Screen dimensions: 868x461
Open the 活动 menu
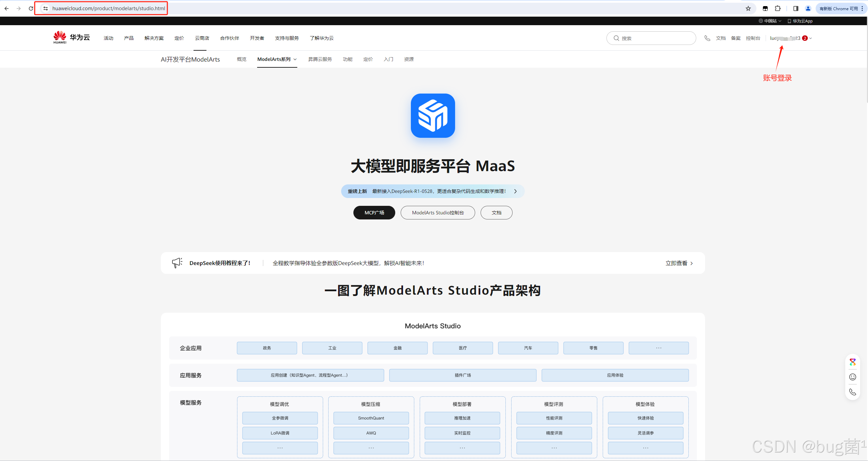(108, 38)
